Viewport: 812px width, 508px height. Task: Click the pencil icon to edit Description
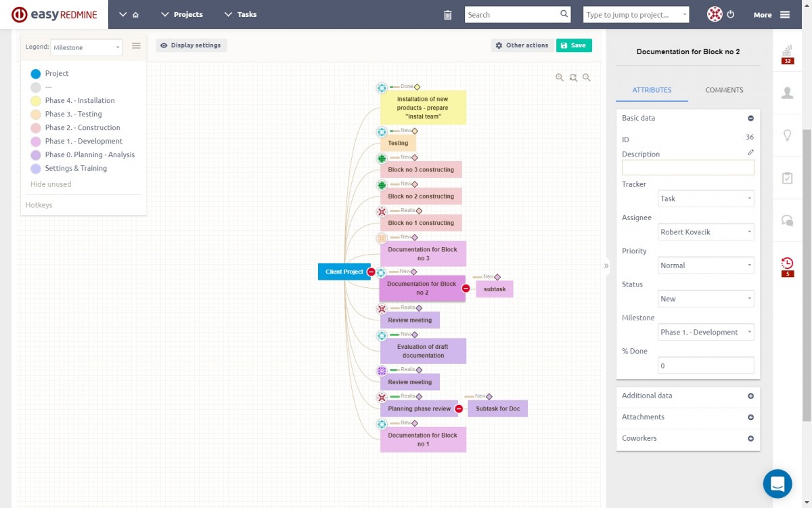[x=750, y=152]
